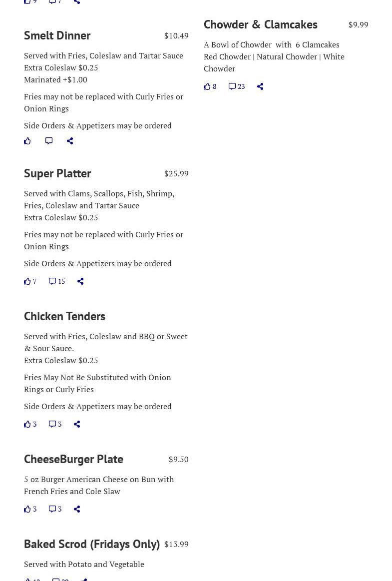Open Super Platter's 15 comments
This screenshot has width=392, height=581.
57,281
